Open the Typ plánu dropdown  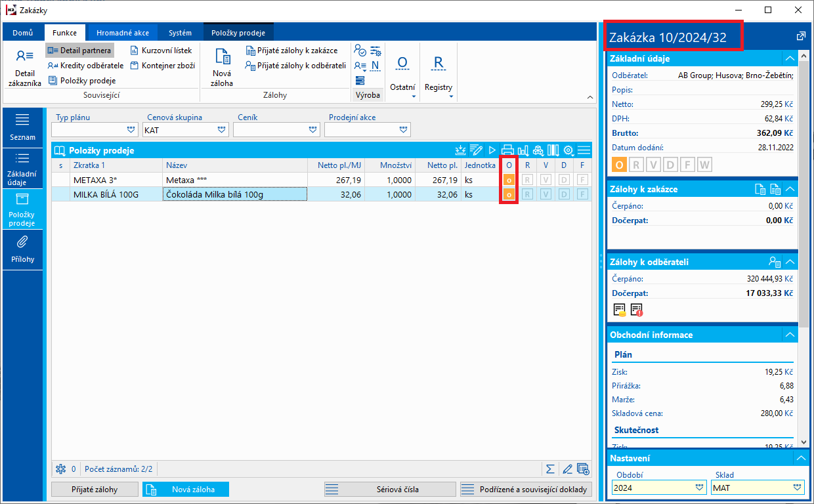point(130,130)
